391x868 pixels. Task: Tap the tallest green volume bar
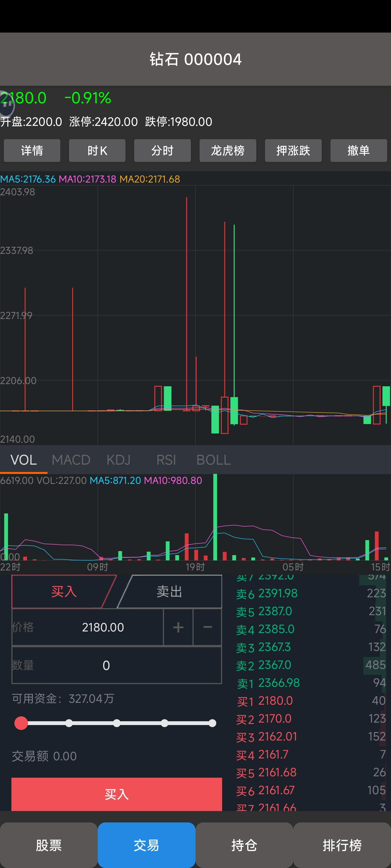pos(215,517)
